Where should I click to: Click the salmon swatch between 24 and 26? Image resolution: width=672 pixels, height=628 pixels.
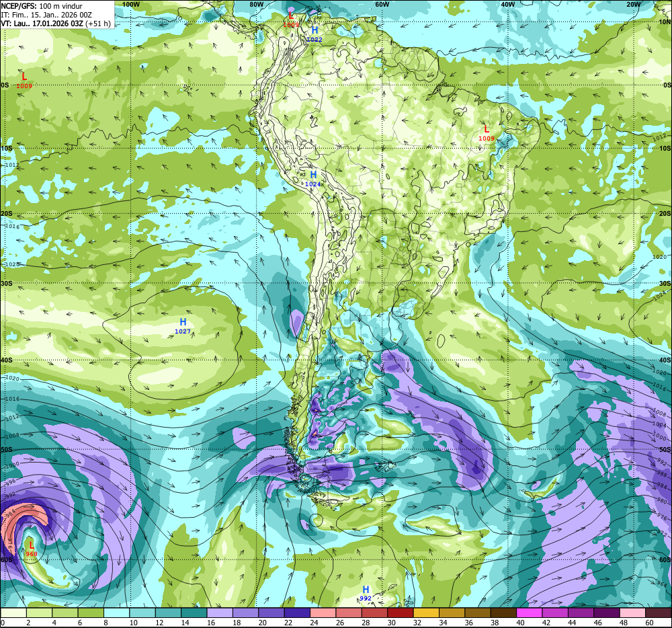click(323, 613)
